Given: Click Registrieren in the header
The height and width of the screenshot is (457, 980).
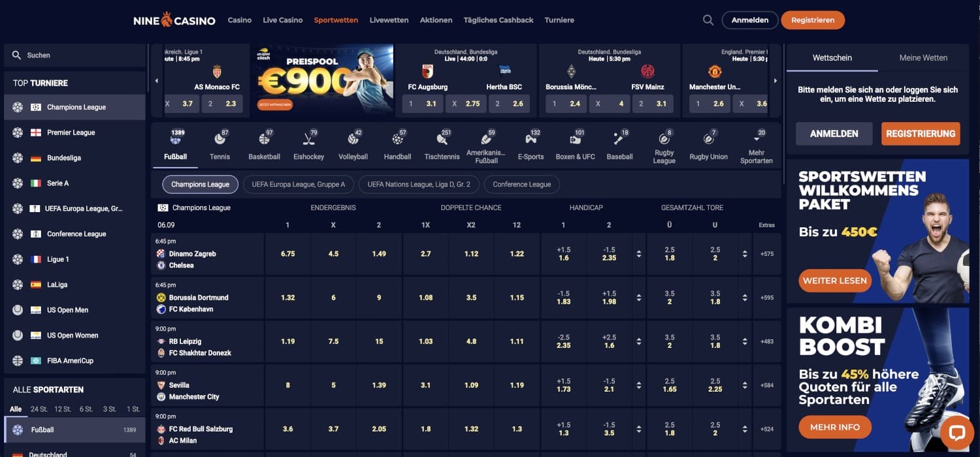Looking at the screenshot, I should tap(813, 20).
